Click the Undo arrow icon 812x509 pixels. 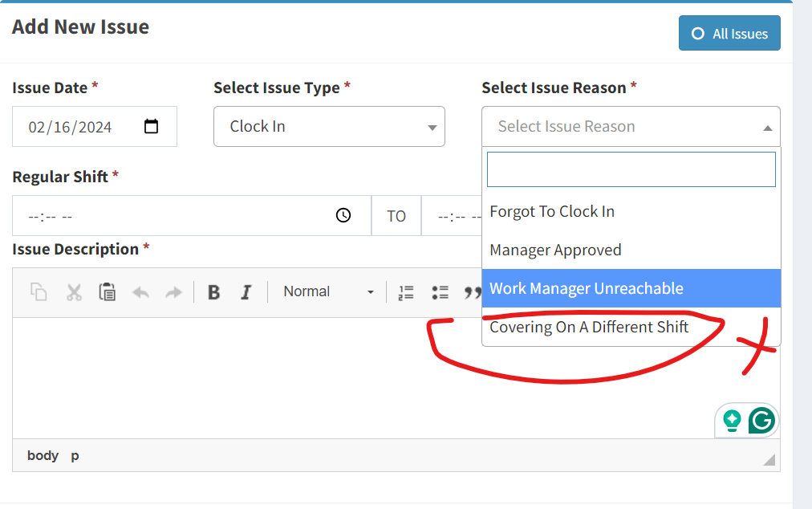pos(140,292)
